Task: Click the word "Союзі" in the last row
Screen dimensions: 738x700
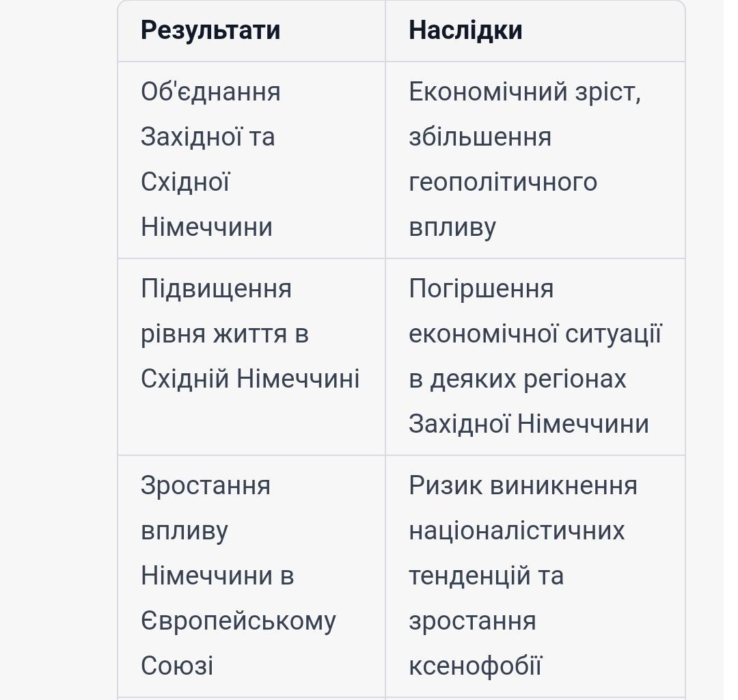Action: pyautogui.click(x=177, y=666)
